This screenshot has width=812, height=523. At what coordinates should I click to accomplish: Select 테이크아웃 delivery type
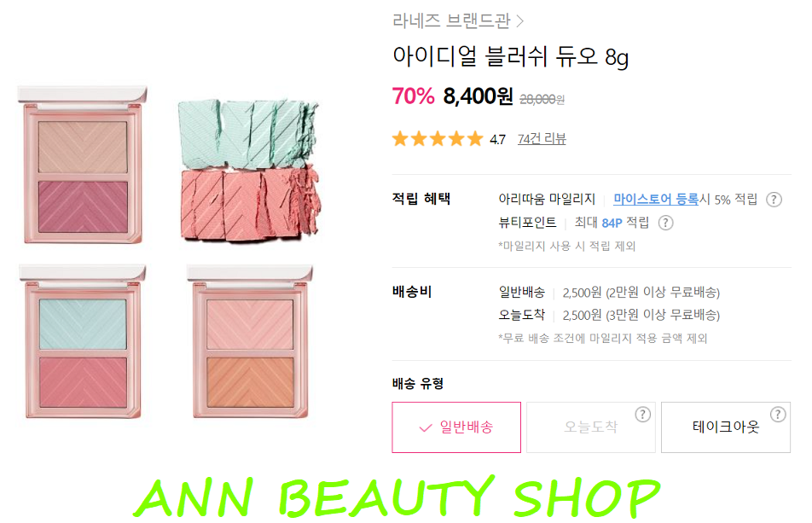pos(726,427)
